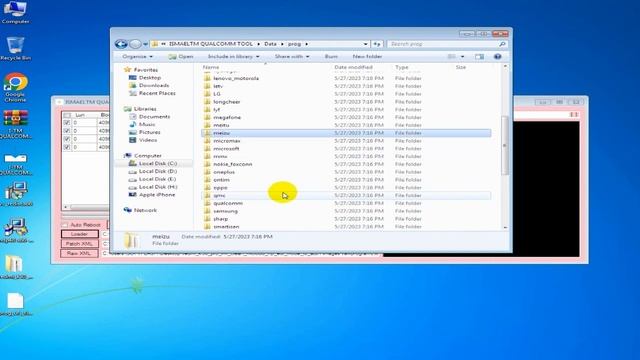Click the samsung folder icon
The image size is (640, 360).
207,211
